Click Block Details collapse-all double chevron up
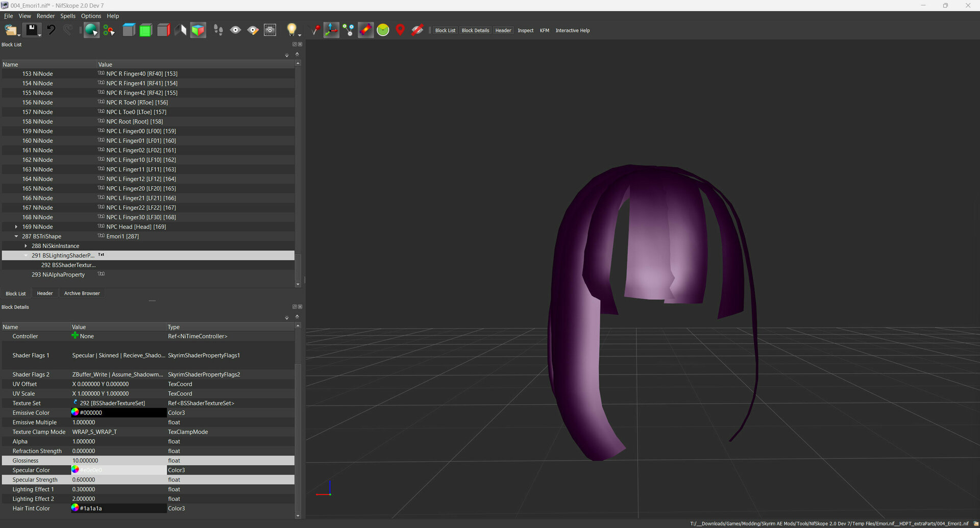The image size is (980, 528). pos(297,317)
